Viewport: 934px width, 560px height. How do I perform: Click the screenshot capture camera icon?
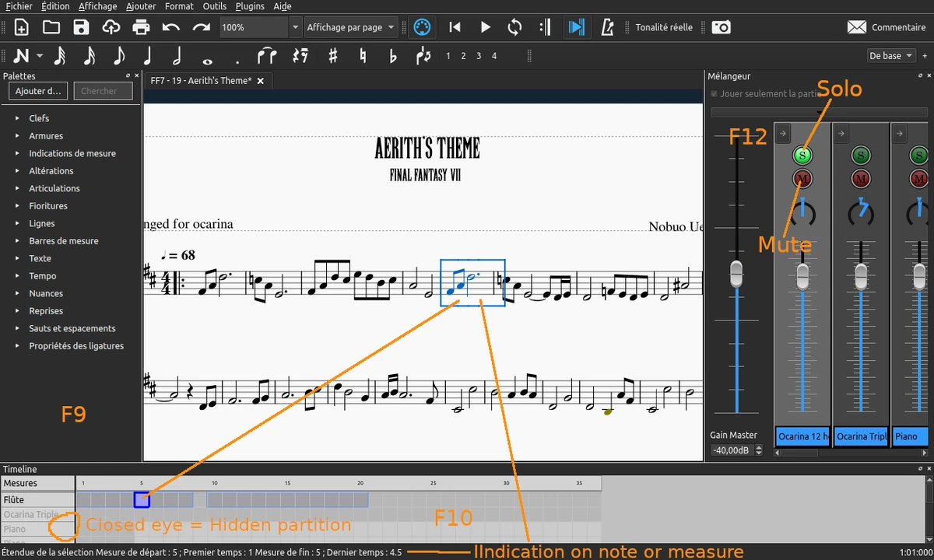tap(721, 26)
